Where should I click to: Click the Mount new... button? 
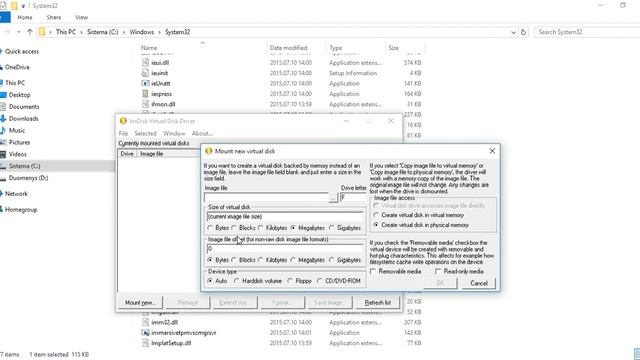pyautogui.click(x=140, y=302)
